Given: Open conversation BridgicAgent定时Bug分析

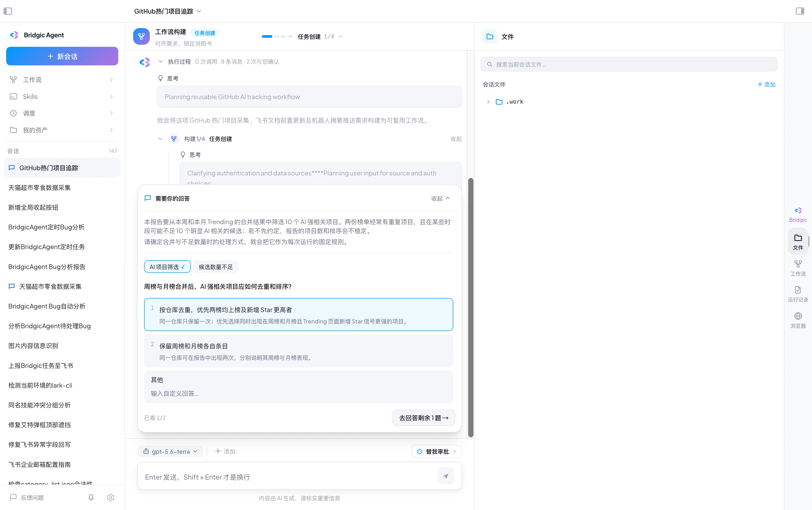Looking at the screenshot, I should point(62,227).
